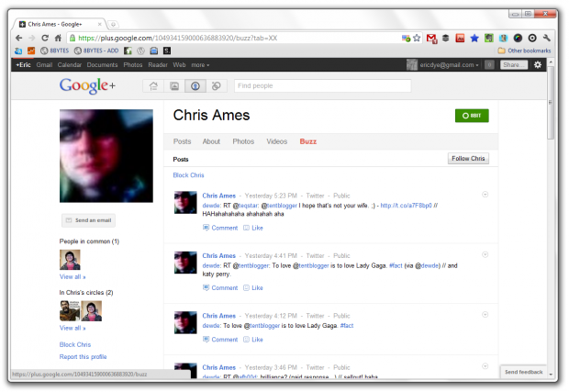Click the browser Back arrow
Screen dimensions: 569x392
(x=19, y=38)
